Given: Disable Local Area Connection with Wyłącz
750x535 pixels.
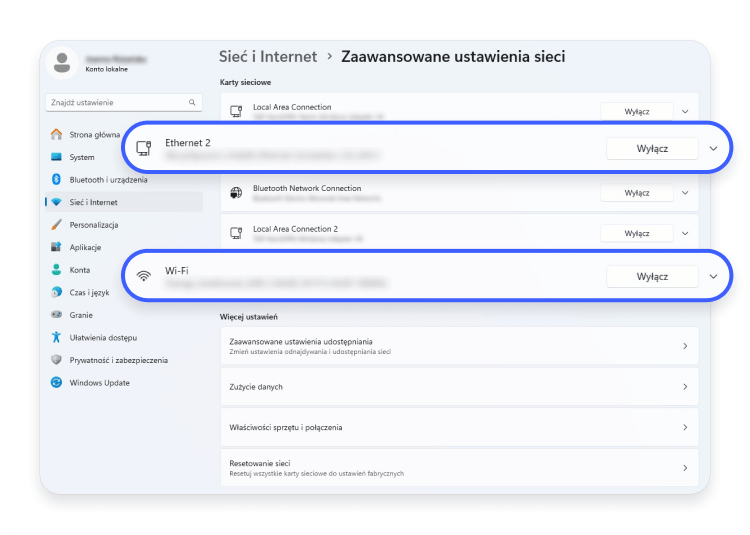Looking at the screenshot, I should click(637, 111).
